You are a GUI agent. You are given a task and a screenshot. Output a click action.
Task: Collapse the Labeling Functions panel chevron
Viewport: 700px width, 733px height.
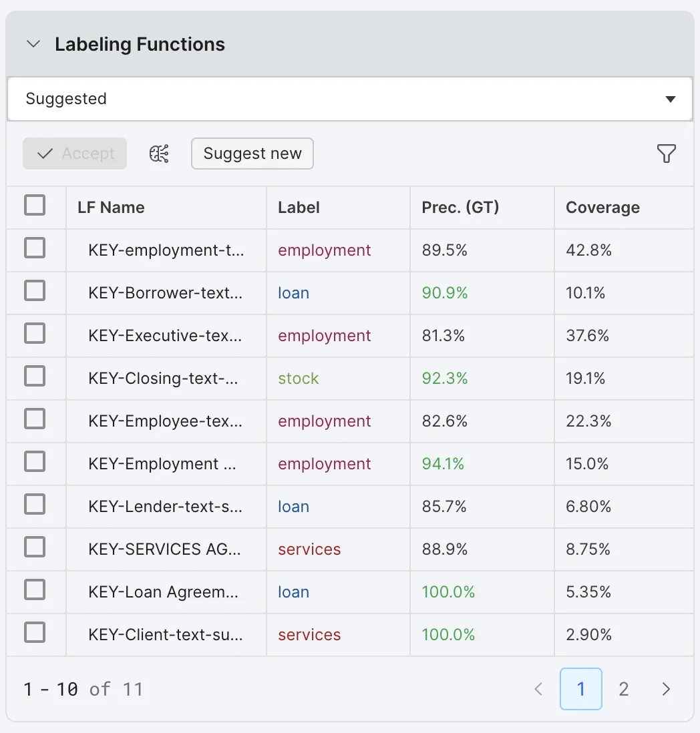(x=33, y=45)
